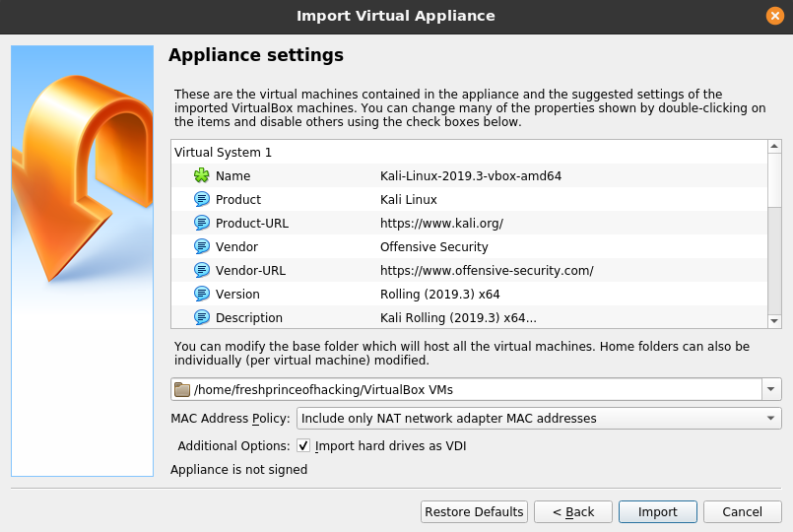Cancel the appliance import
The height and width of the screenshot is (532, 793).
pos(742,511)
